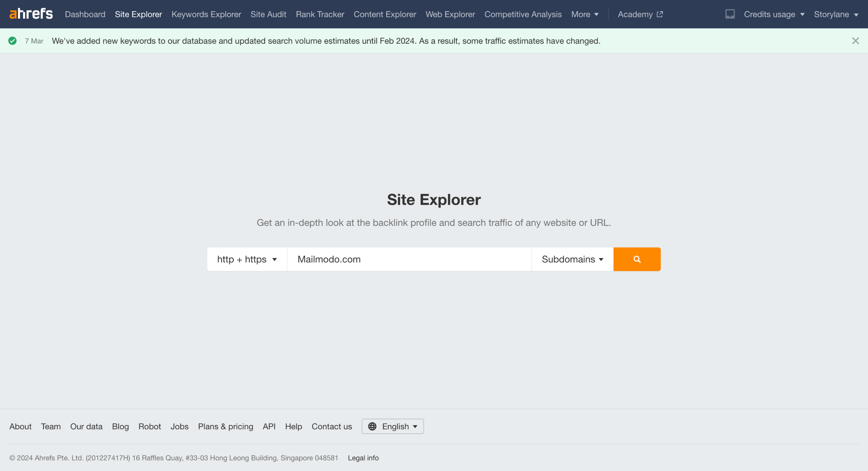This screenshot has height=471, width=868.
Task: Open Keywords Explorer tab
Action: pos(206,14)
